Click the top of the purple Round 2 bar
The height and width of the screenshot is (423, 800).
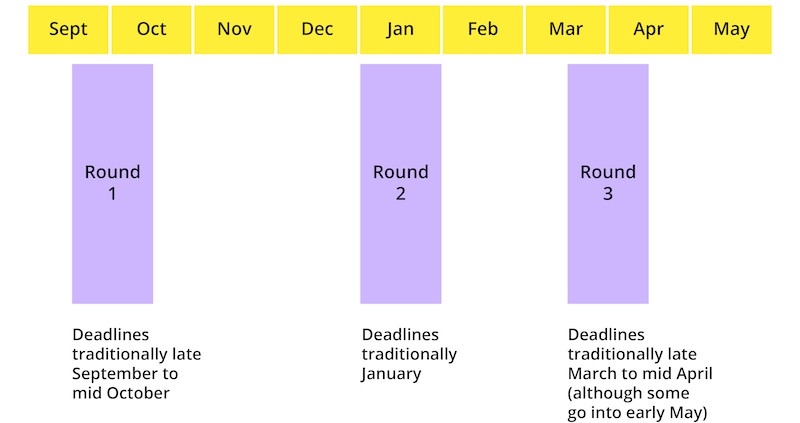pyautogui.click(x=400, y=72)
